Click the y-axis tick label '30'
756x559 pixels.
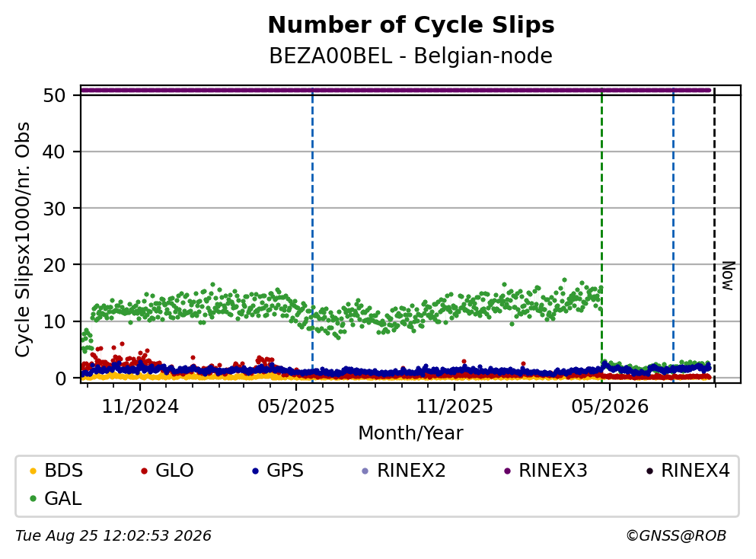tap(54, 209)
